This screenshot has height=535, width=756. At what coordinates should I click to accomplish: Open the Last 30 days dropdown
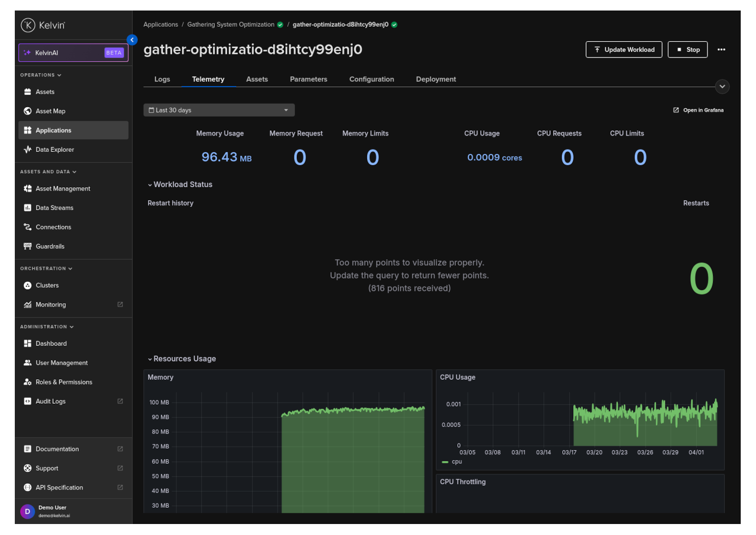[x=219, y=110]
